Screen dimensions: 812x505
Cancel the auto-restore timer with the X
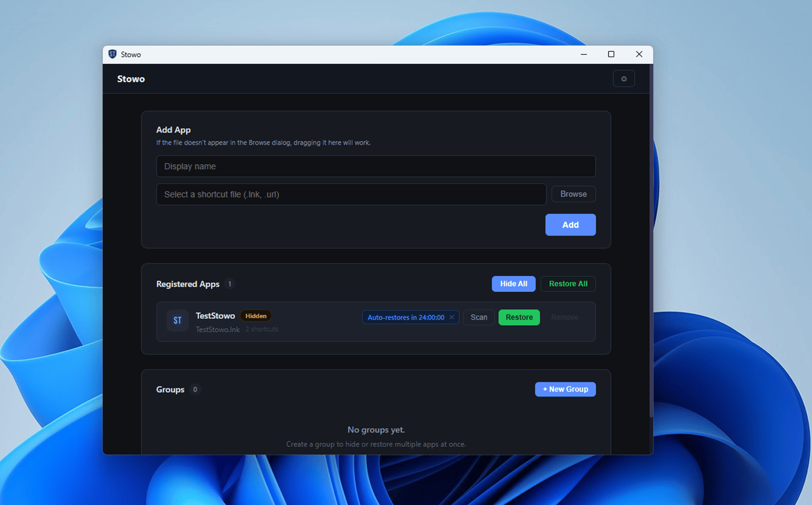click(x=452, y=317)
